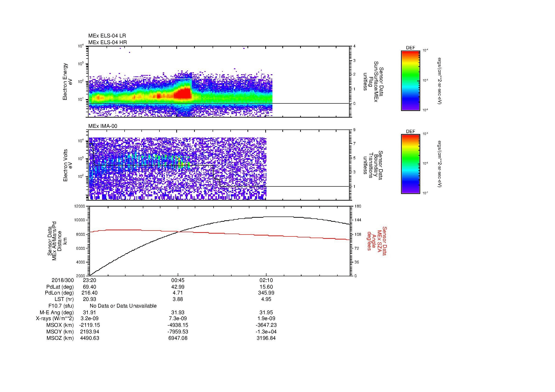Viewport: 555px width, 392px height.
Task: Click the 'No Data or Data Unavailable' message
Action: 123,306
